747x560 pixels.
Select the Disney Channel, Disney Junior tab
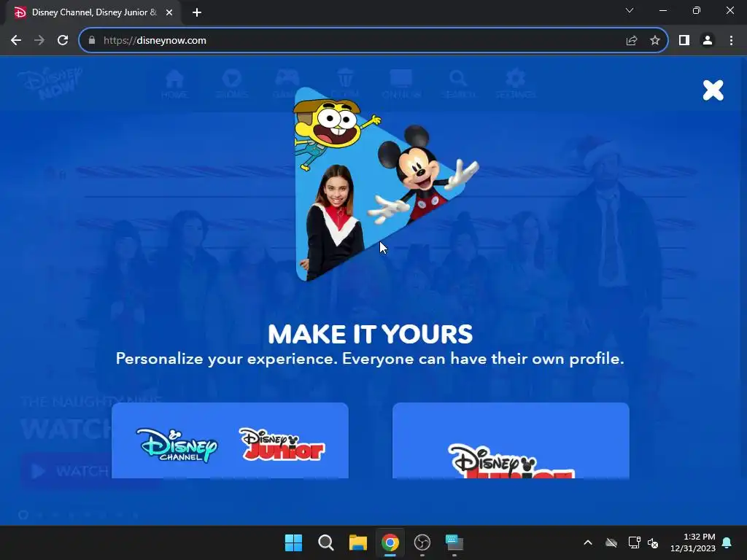[93, 13]
